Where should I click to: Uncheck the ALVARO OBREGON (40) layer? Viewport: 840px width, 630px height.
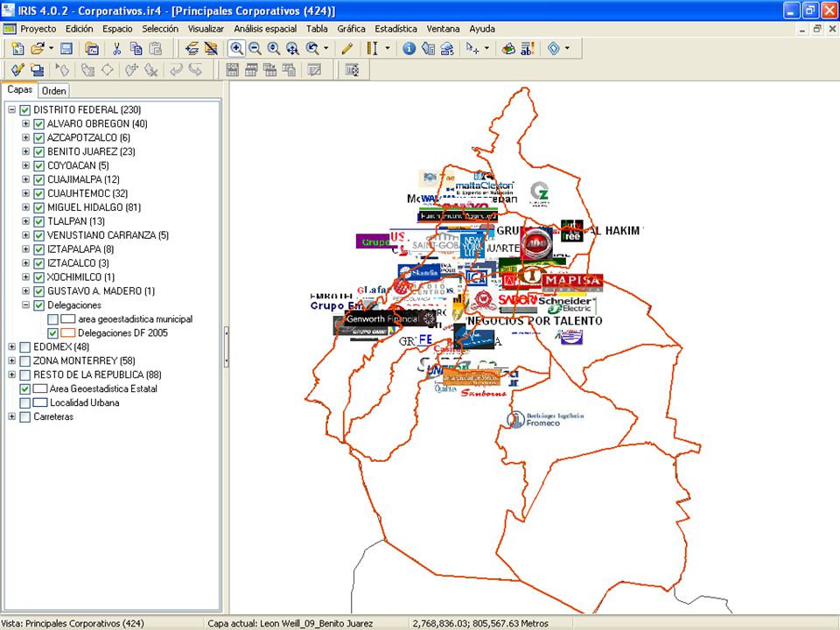coord(38,124)
